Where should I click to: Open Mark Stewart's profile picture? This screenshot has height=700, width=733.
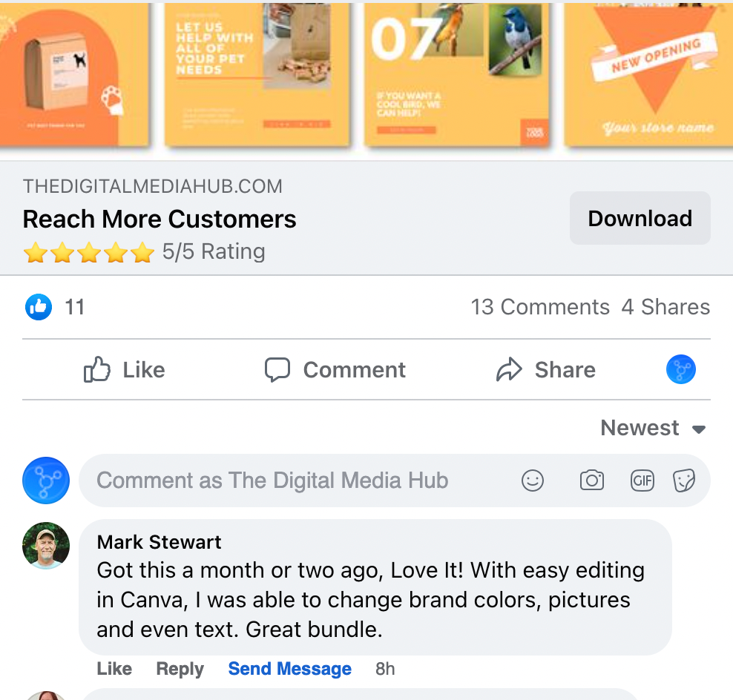(x=46, y=545)
